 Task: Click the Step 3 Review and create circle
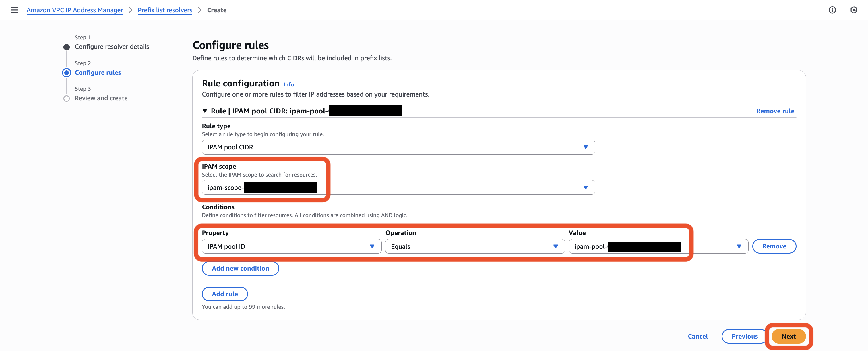tap(67, 99)
